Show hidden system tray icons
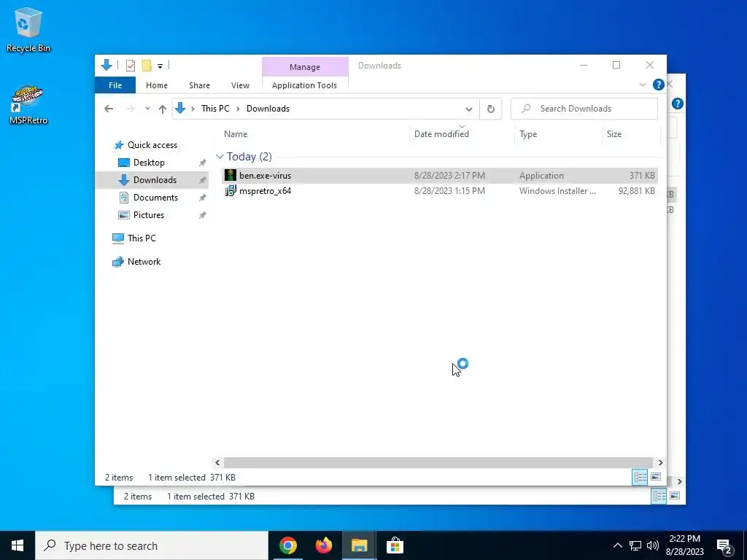This screenshot has width=747, height=560. [617, 545]
